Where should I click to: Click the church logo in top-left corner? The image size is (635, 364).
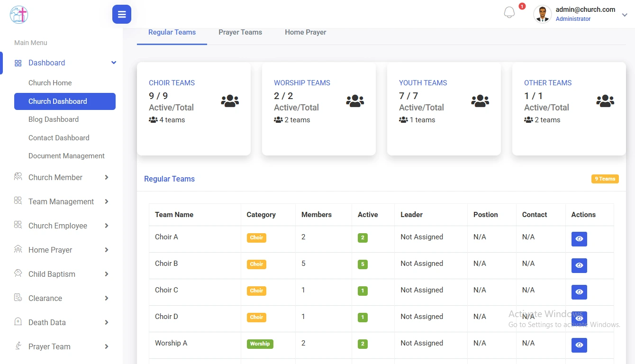tap(18, 15)
